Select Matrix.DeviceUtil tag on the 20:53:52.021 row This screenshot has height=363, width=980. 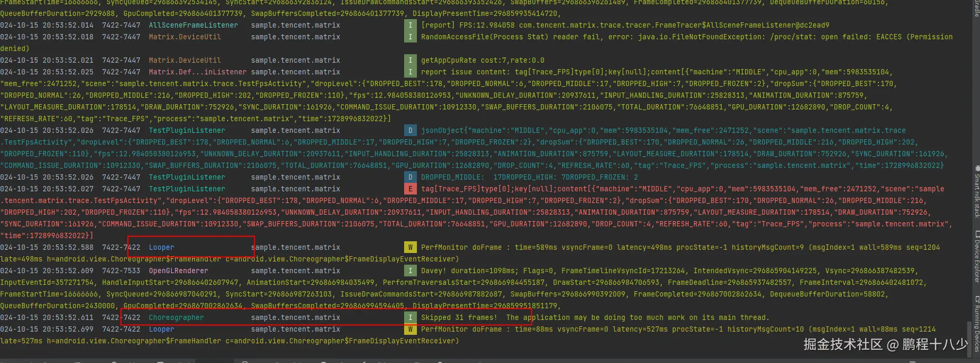point(185,60)
